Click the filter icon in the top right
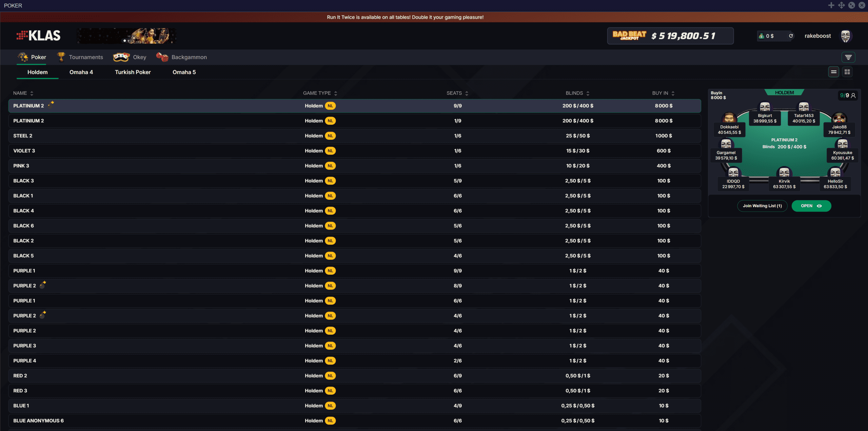This screenshot has height=431, width=868. click(848, 57)
